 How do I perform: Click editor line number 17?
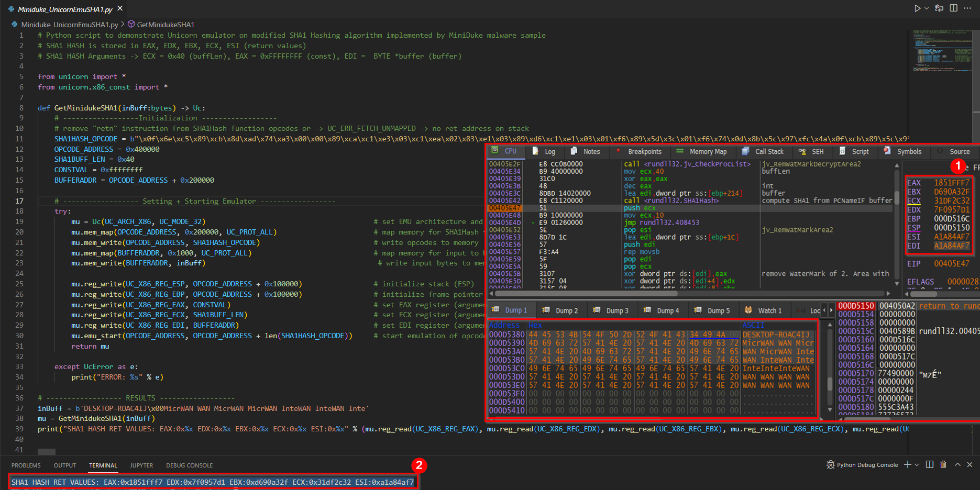(19, 201)
